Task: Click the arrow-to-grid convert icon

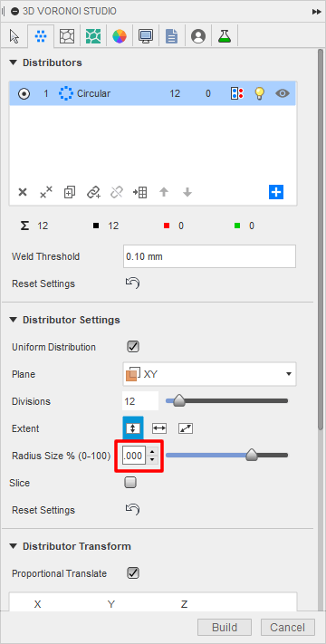Action: (x=140, y=192)
